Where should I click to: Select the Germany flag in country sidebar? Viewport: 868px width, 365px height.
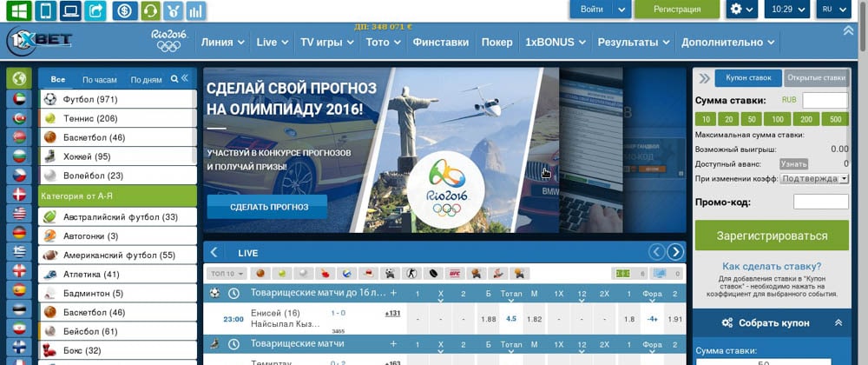(x=19, y=232)
